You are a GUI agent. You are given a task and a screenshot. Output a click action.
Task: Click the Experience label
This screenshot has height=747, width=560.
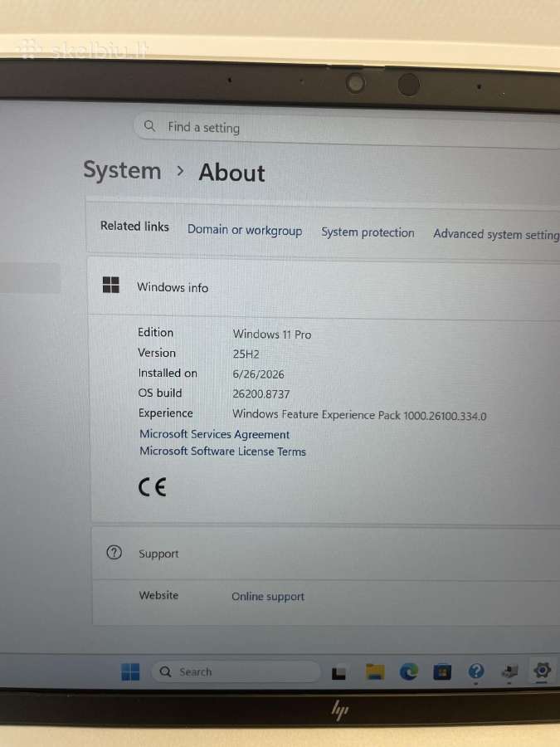point(166,413)
